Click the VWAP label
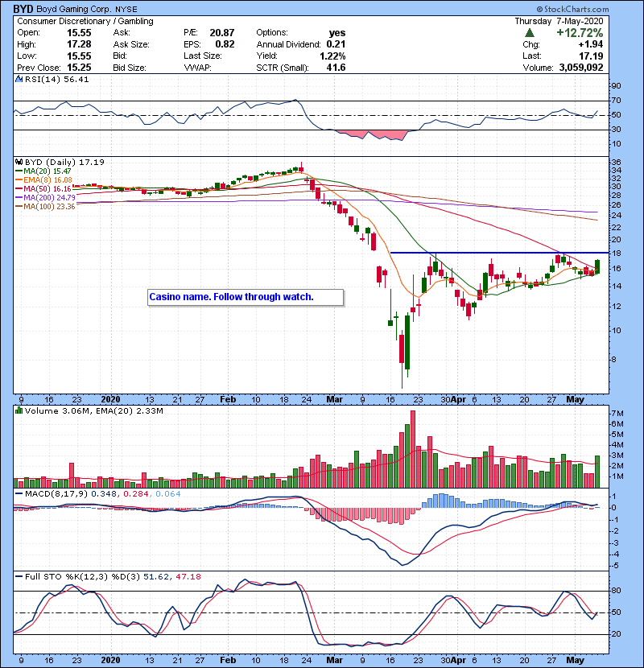 (x=197, y=68)
